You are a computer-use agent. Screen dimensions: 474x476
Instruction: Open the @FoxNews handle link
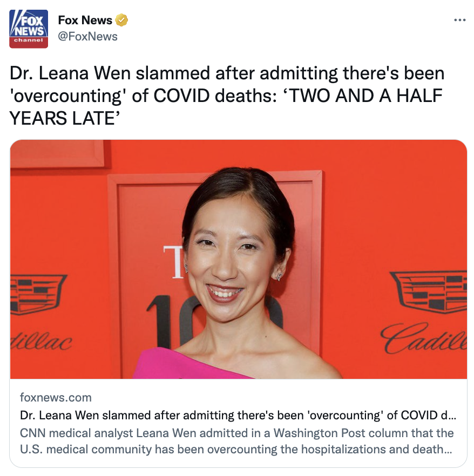(87, 37)
